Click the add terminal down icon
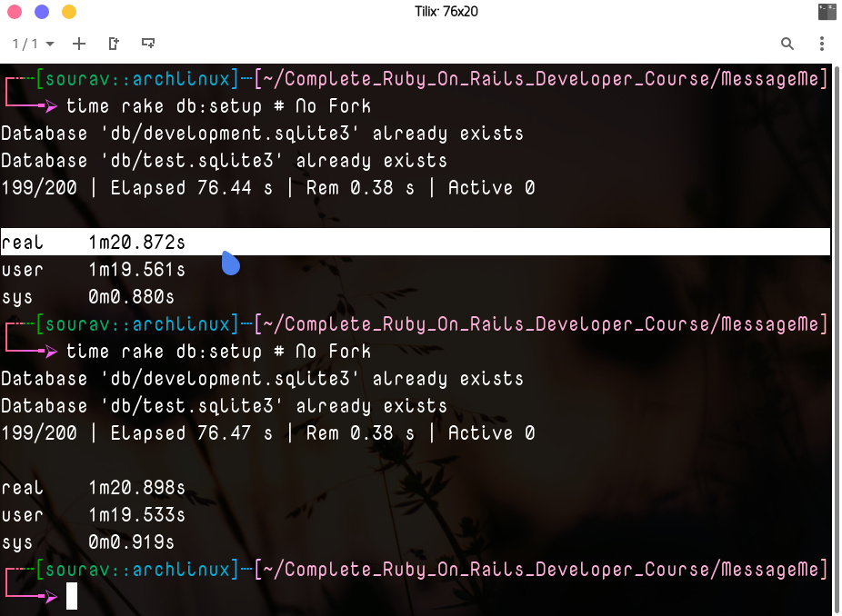842x616 pixels. [147, 44]
